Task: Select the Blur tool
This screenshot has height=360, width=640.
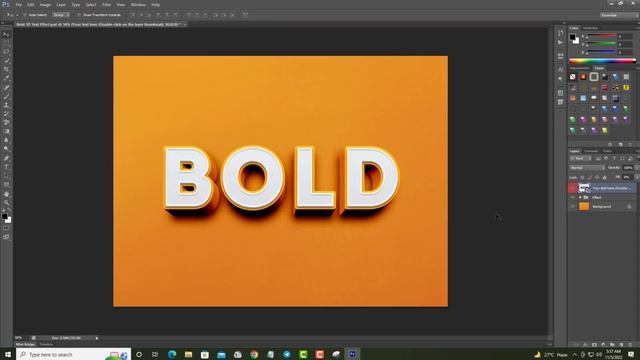Action: coord(6,140)
